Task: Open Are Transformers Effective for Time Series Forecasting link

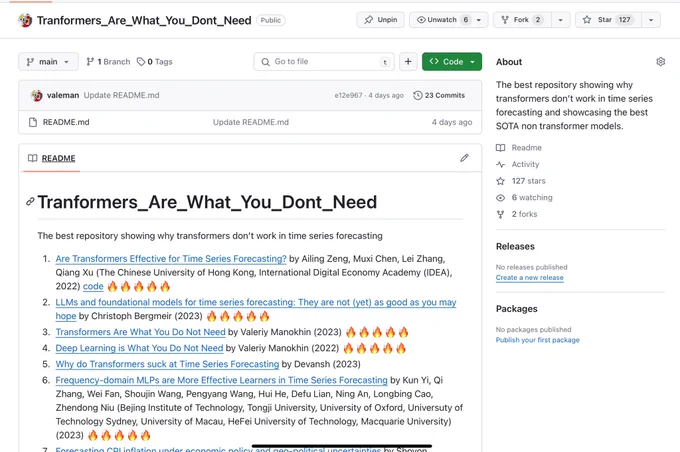Action: coord(171,259)
